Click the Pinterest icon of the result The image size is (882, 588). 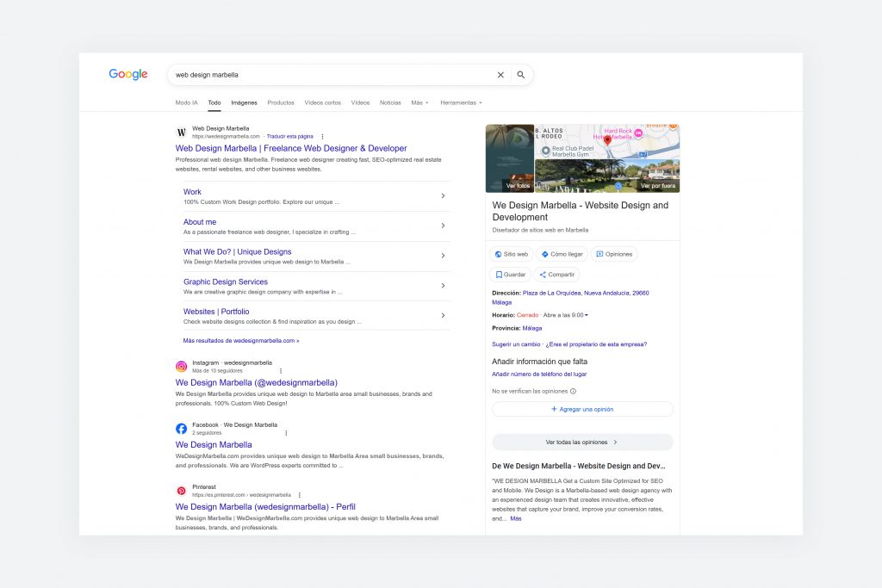tap(181, 491)
